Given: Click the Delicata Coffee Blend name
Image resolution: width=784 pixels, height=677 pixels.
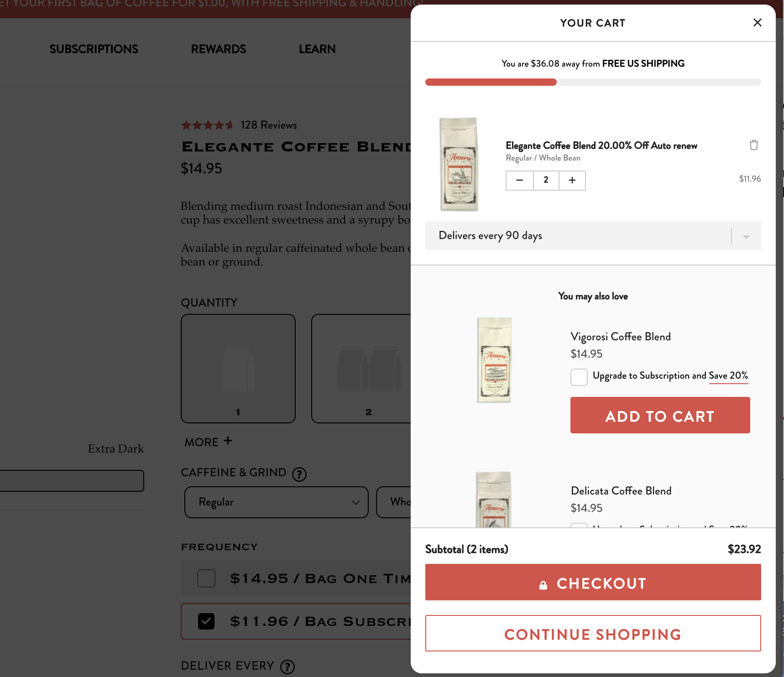Looking at the screenshot, I should (621, 491).
